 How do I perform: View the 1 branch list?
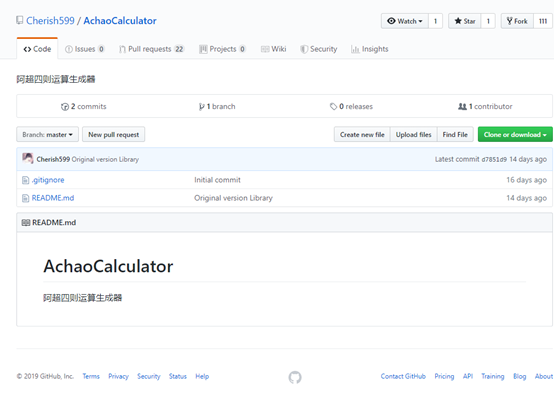point(217,106)
